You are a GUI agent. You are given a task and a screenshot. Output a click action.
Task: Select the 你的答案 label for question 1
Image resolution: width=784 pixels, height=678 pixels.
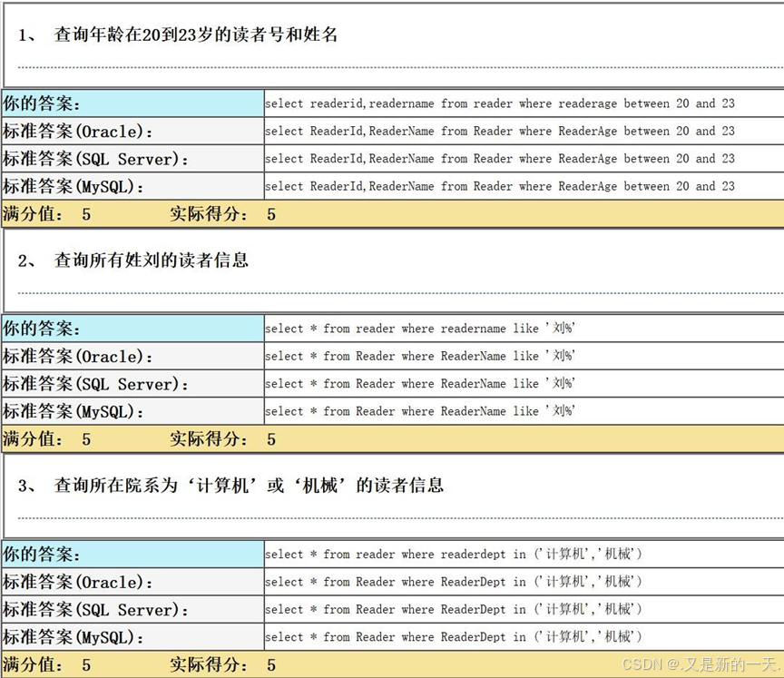(x=42, y=103)
